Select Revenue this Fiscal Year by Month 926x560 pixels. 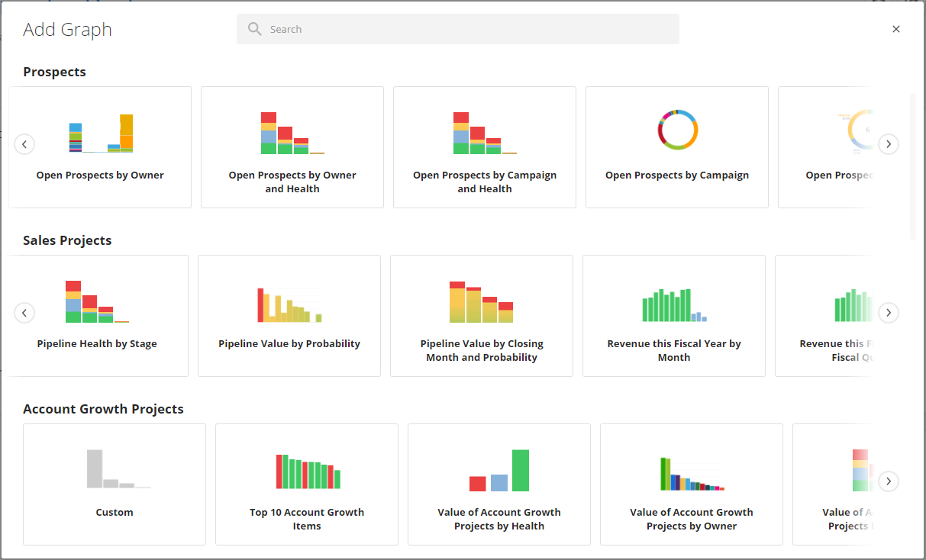coord(673,315)
